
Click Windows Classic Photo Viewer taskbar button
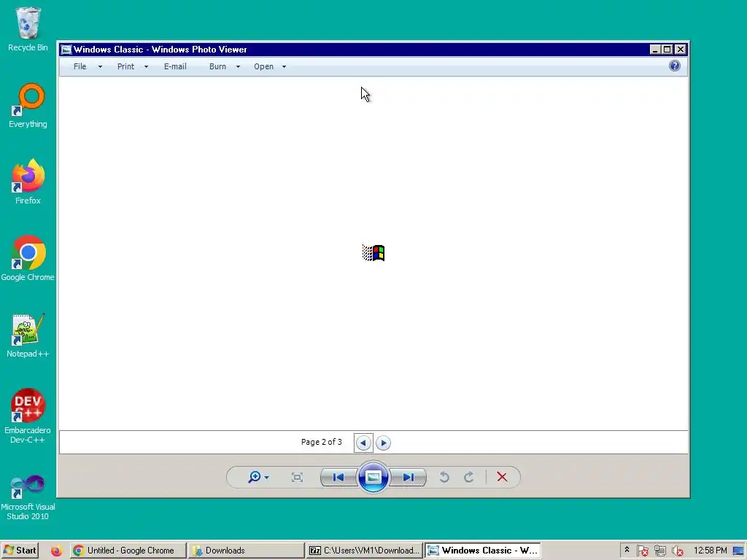tap(482, 551)
